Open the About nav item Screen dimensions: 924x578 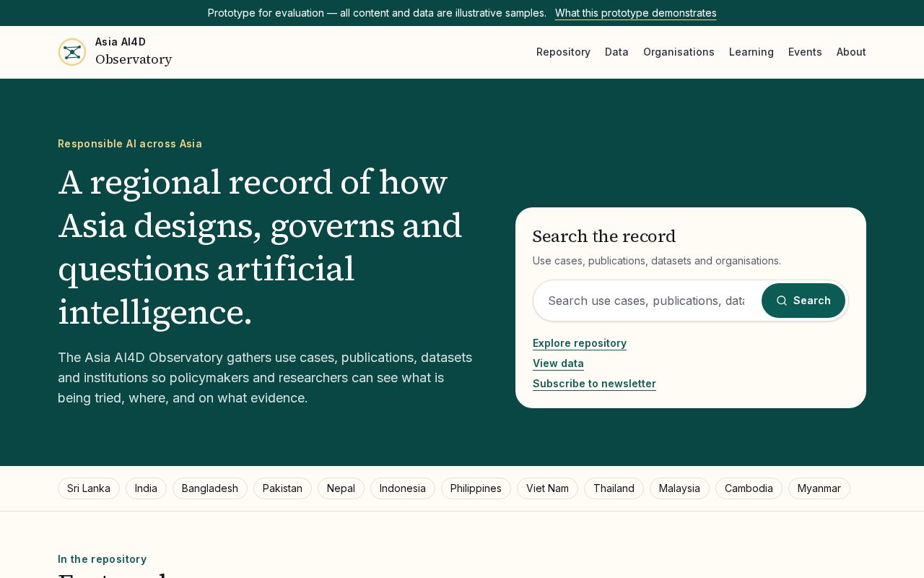click(851, 52)
